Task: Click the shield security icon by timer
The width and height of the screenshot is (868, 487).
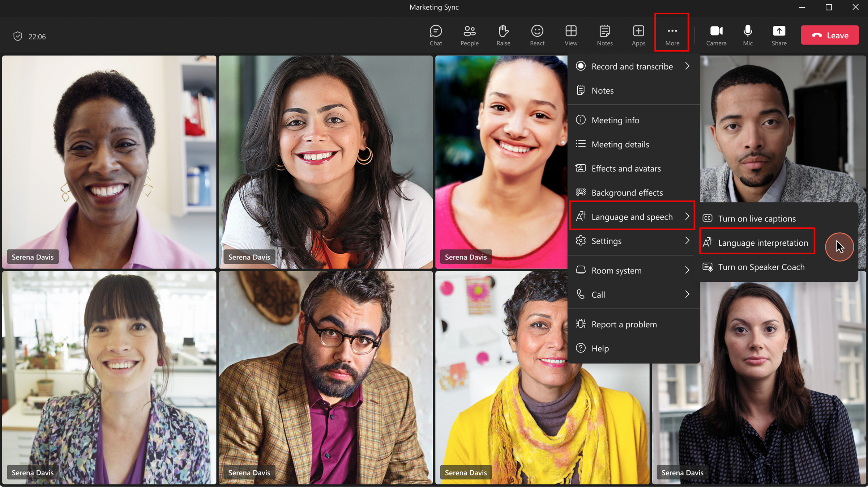Action: coord(18,36)
